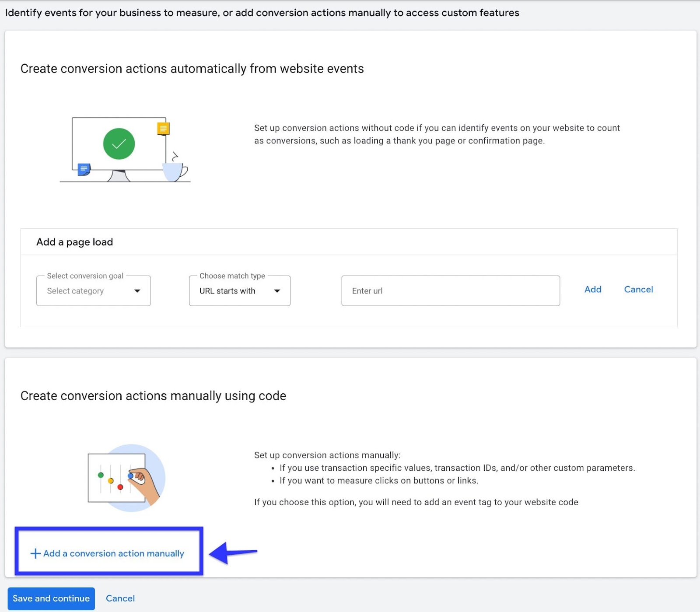Open the Select conversion goal dropdown
This screenshot has width=700, height=612.
pyautogui.click(x=93, y=290)
